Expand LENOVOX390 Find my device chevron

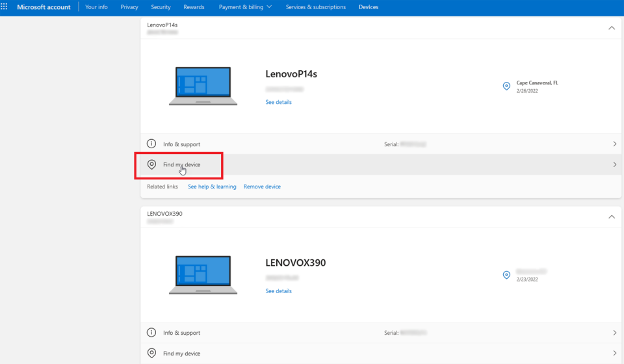point(614,353)
